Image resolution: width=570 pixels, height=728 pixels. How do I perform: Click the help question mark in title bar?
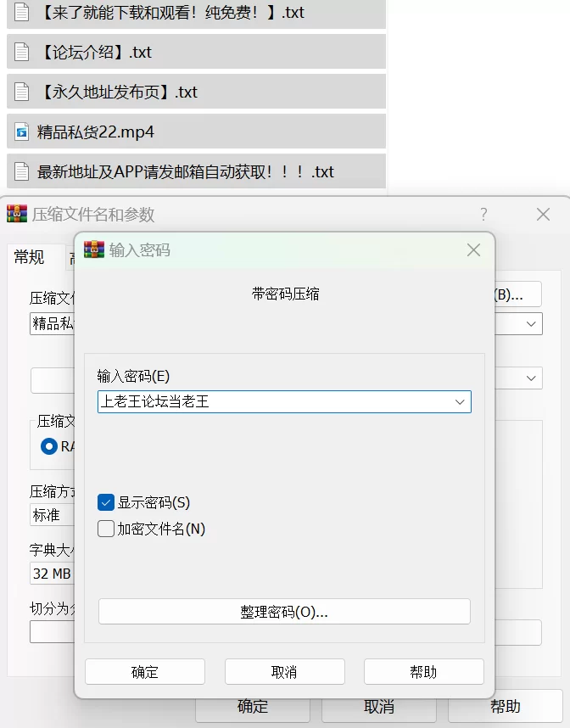pos(483,214)
